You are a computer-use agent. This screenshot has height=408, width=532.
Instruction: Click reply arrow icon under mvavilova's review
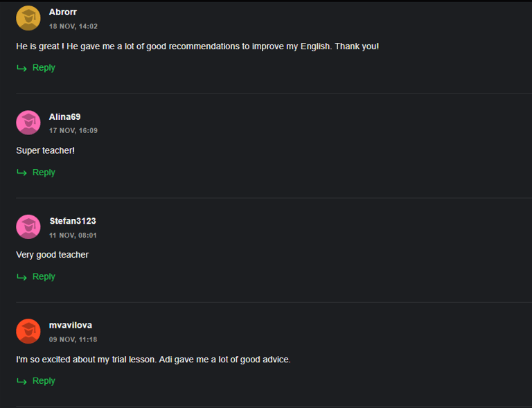(x=21, y=381)
